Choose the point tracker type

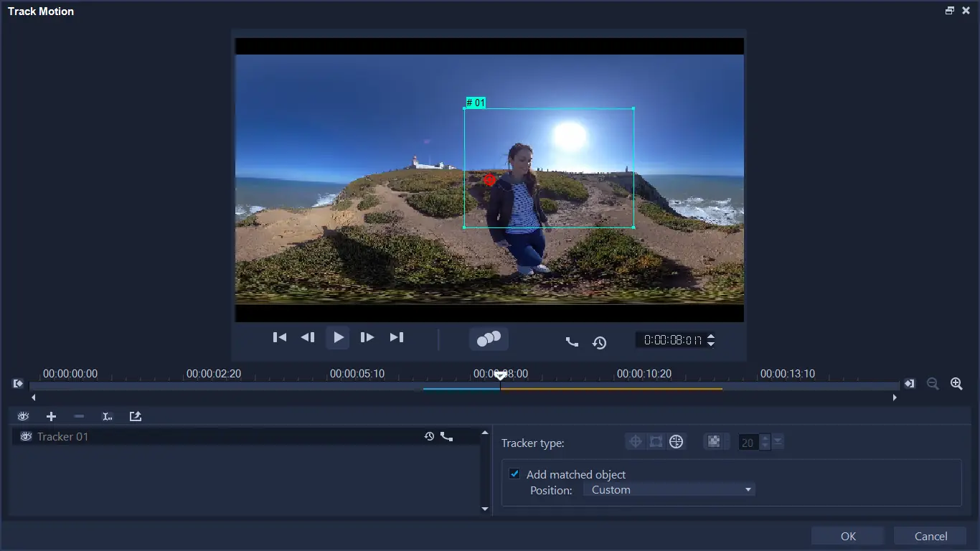636,442
